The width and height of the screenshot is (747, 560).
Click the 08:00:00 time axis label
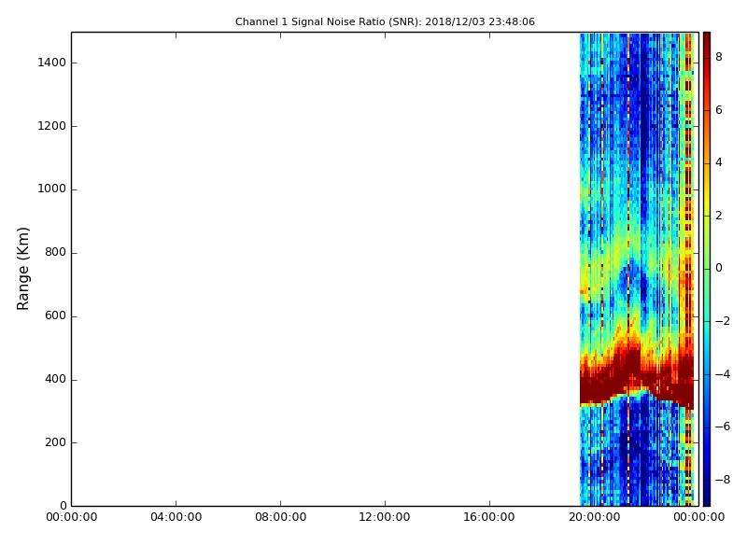[x=281, y=517]
